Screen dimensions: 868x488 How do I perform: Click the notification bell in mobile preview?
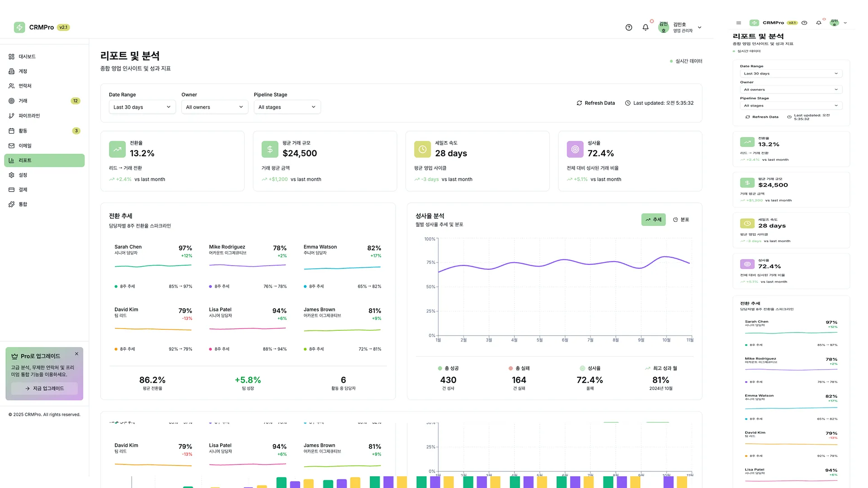819,23
